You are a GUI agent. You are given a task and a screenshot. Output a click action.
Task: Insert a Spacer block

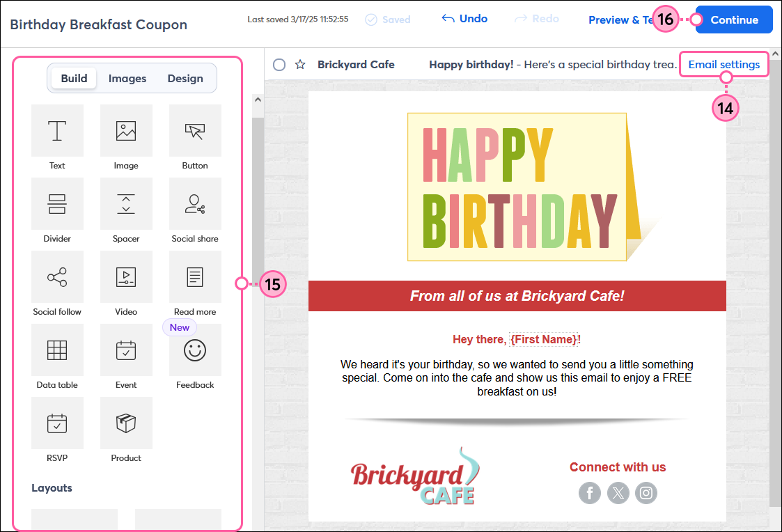click(126, 204)
